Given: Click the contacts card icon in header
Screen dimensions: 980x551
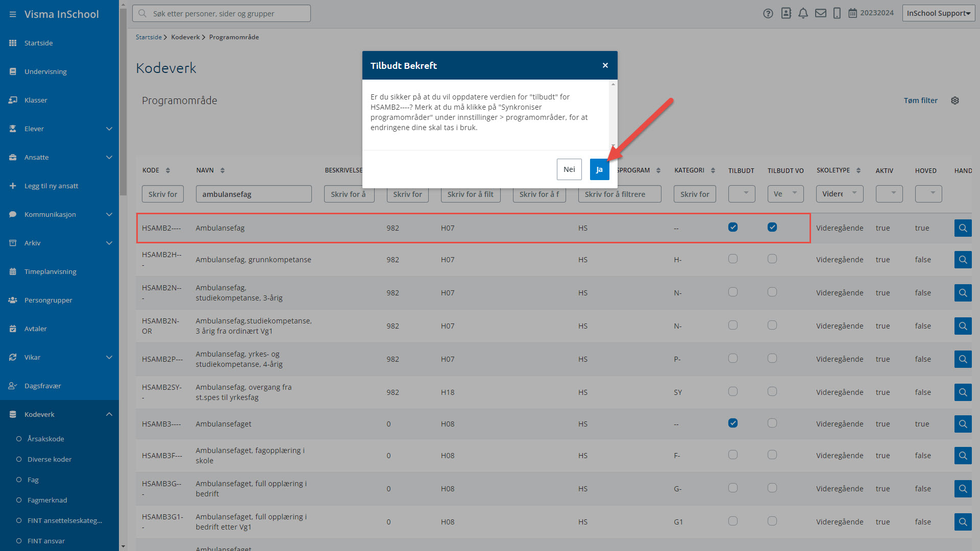Looking at the screenshot, I should tap(786, 13).
